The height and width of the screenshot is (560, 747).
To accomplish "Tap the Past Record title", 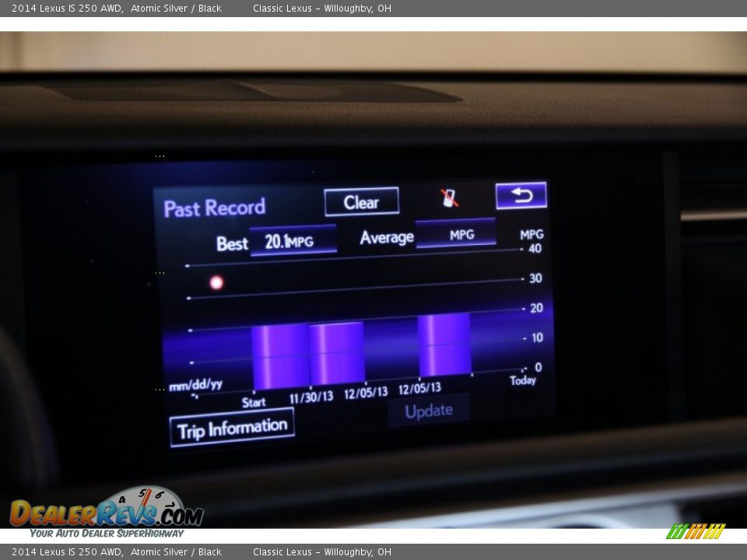I will 214,208.
